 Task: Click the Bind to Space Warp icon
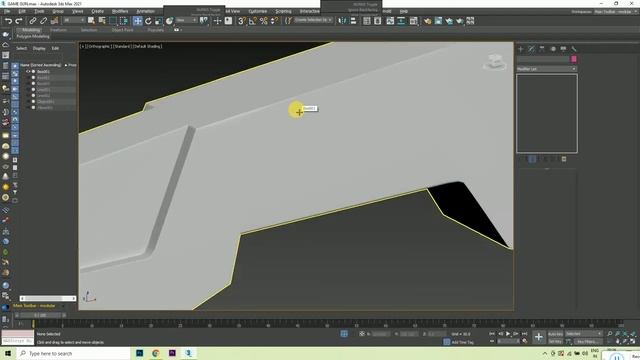pyautogui.click(x=54, y=21)
